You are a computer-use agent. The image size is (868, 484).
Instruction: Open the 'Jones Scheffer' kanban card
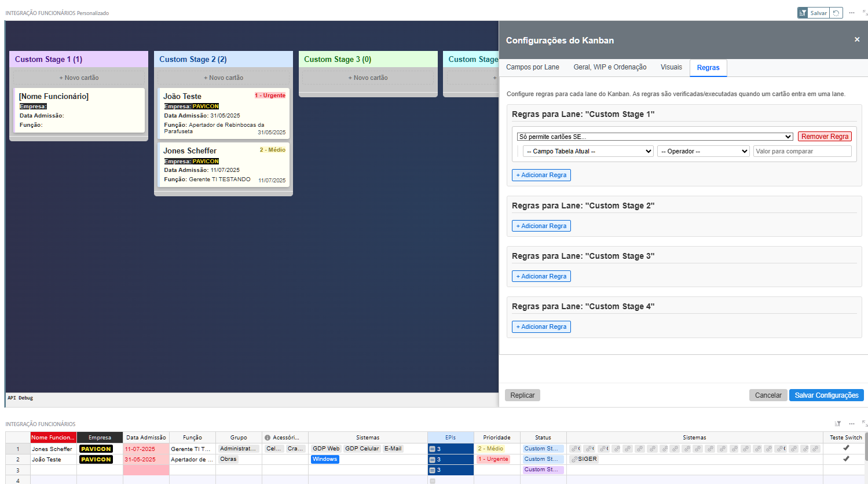[x=224, y=164]
